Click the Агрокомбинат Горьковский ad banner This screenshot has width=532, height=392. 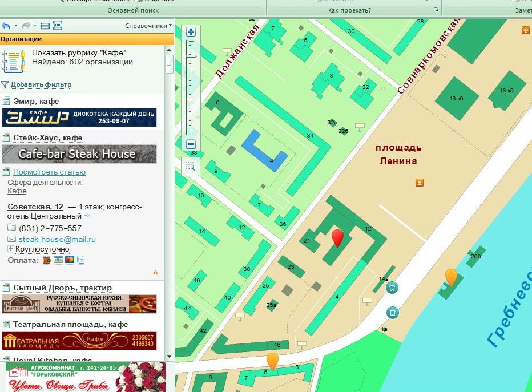coord(86,377)
